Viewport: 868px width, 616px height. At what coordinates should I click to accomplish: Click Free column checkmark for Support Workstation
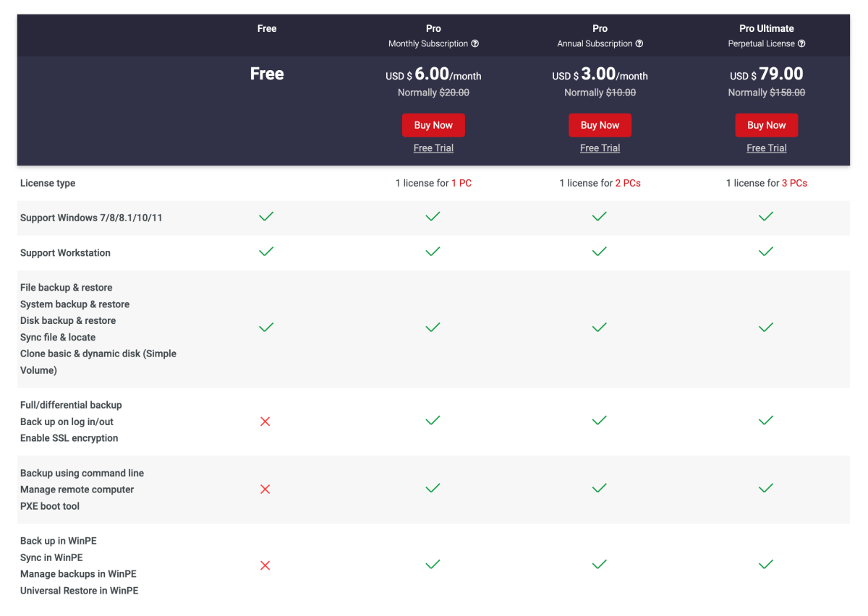click(x=266, y=252)
